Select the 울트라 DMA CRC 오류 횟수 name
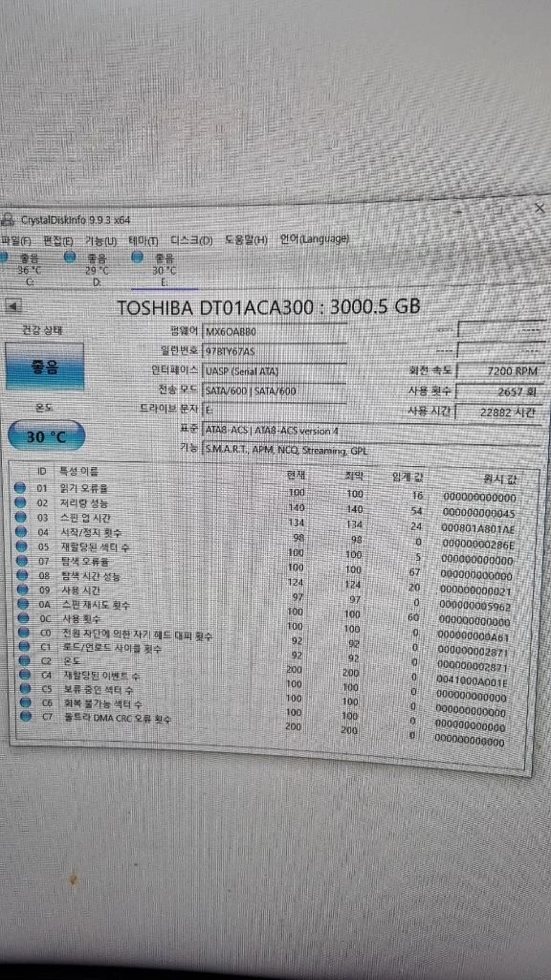Screen dimensions: 551x980 click(x=118, y=719)
